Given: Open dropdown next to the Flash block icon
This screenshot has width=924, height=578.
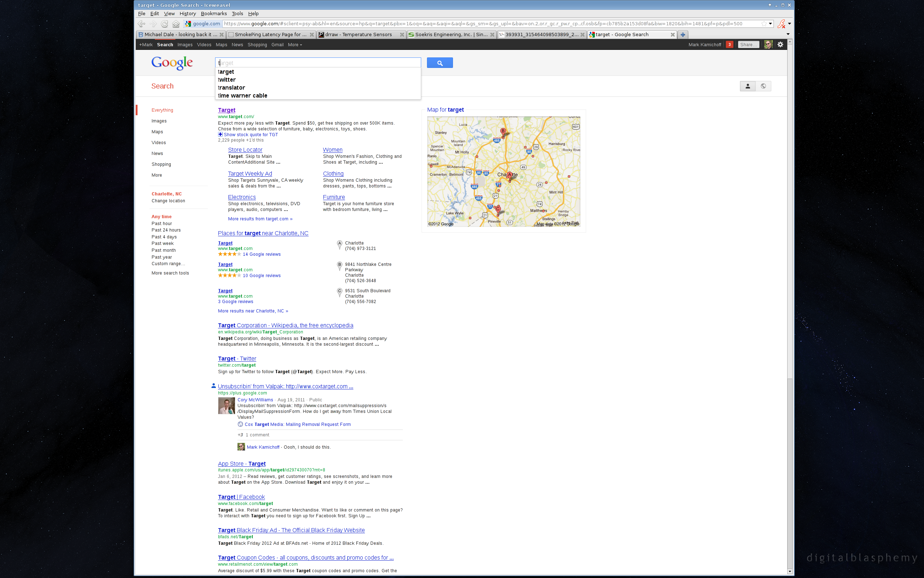Looking at the screenshot, I should (x=789, y=24).
